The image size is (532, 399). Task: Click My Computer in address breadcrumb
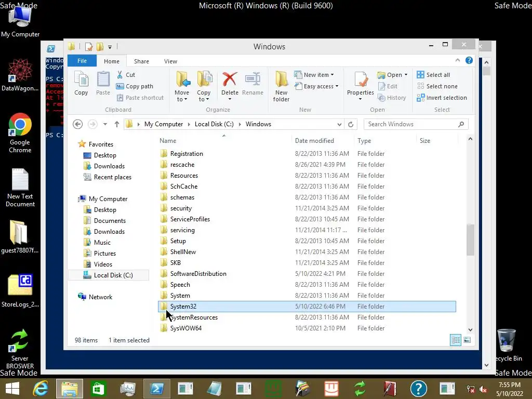(x=164, y=124)
